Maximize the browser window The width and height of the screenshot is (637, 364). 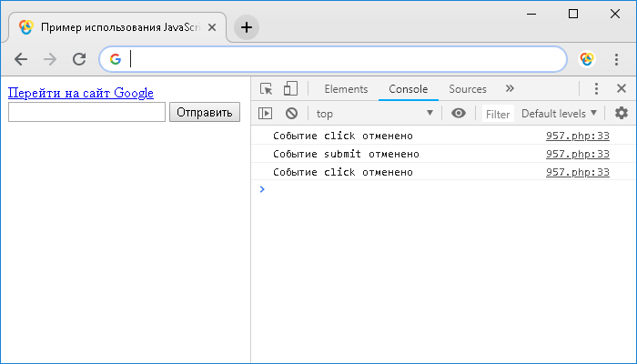click(573, 14)
